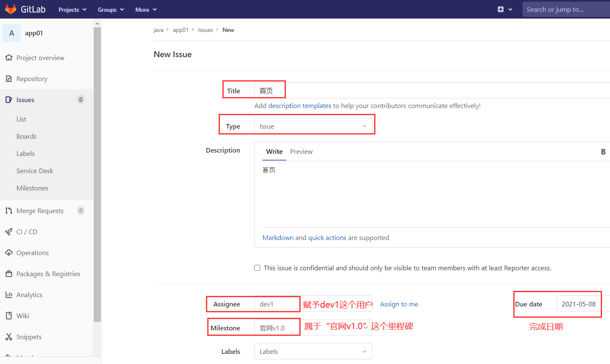This screenshot has width=610, height=364.
Task: Click the Analytics chart icon
Action: 9,295
